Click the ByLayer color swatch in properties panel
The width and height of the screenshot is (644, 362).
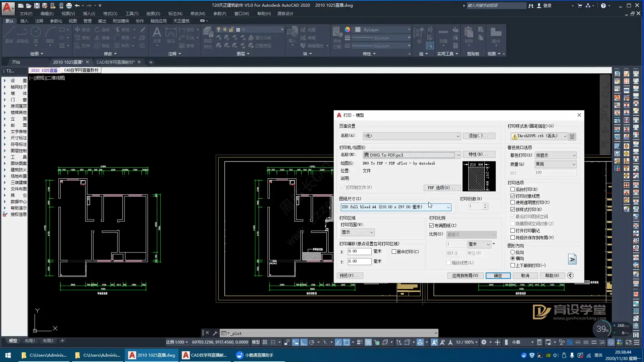tap(358, 29)
